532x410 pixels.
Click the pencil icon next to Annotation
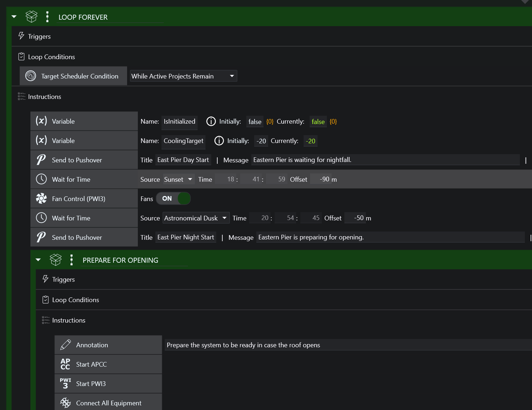click(x=66, y=345)
